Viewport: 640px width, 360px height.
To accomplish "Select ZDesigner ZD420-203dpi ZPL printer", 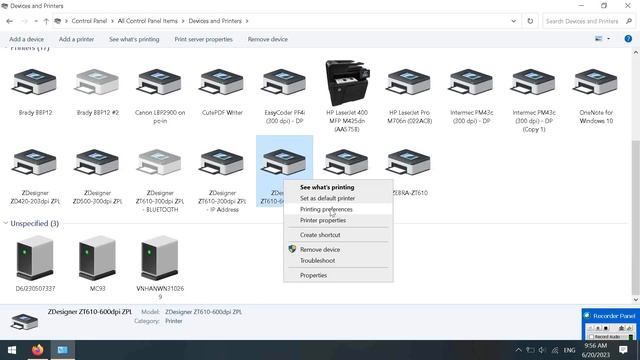I will pos(35,176).
